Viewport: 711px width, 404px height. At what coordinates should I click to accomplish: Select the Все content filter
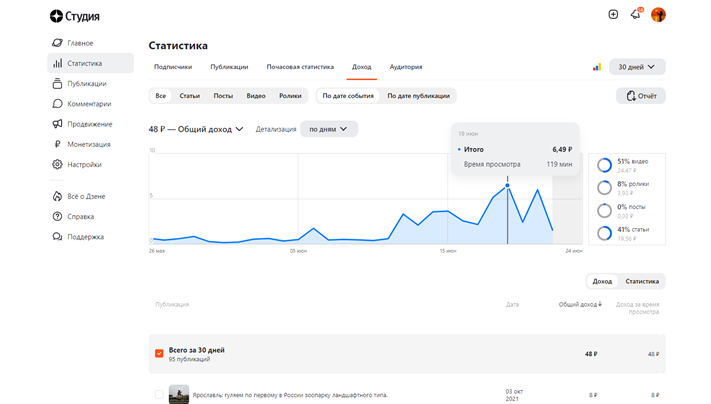161,96
